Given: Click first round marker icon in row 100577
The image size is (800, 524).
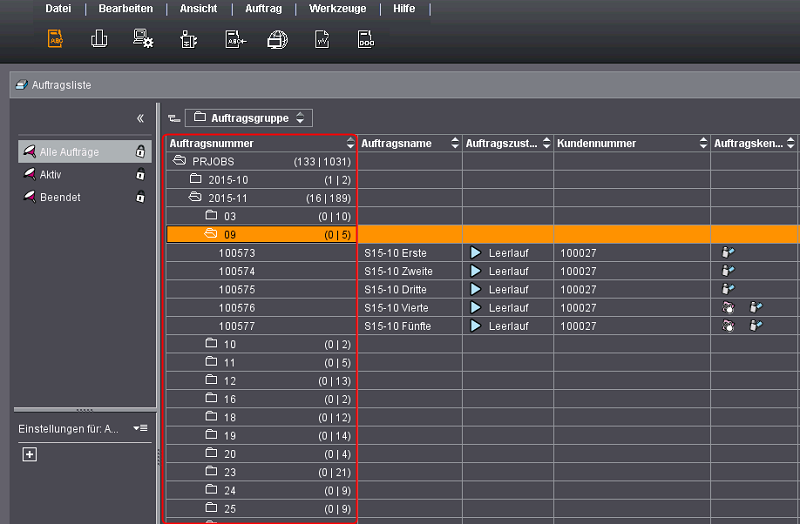Looking at the screenshot, I should click(729, 326).
